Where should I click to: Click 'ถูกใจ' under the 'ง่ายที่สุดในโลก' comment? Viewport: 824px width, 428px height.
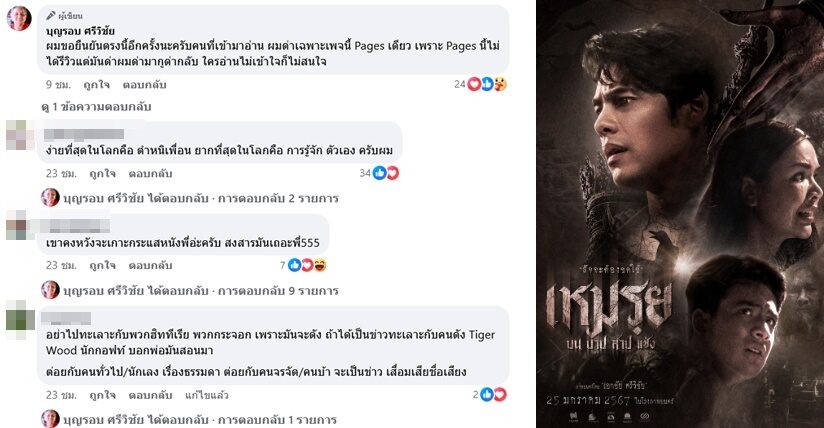[102, 174]
